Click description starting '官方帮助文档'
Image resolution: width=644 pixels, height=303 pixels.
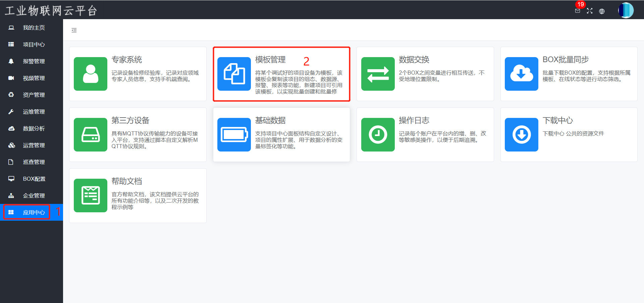pos(155,201)
